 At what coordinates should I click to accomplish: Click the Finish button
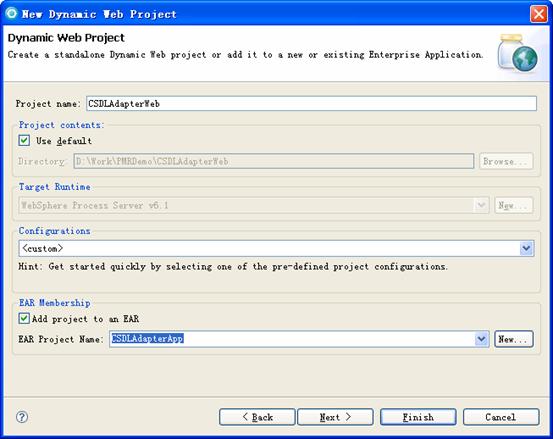[x=418, y=417]
